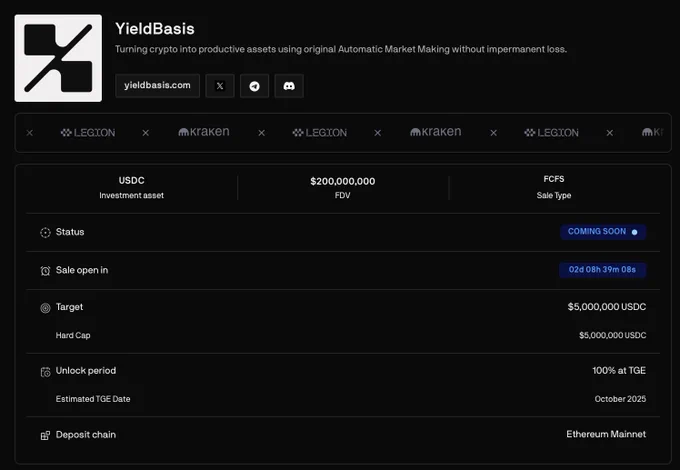
Task: Click the sale countdown timer badge
Action: (602, 270)
